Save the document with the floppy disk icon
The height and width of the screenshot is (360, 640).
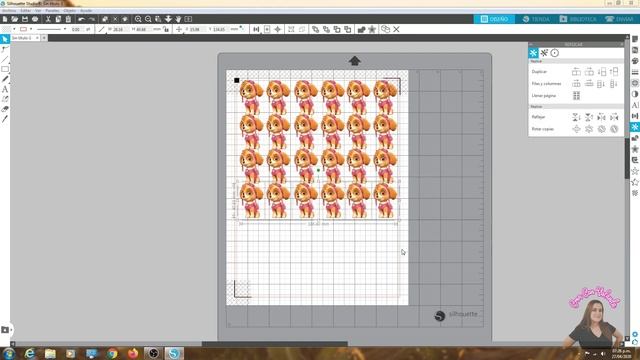25,19
